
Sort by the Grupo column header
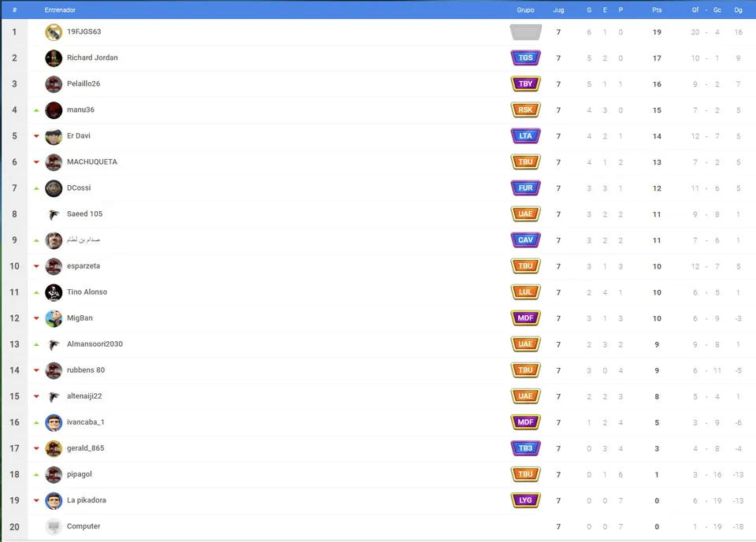pos(525,10)
